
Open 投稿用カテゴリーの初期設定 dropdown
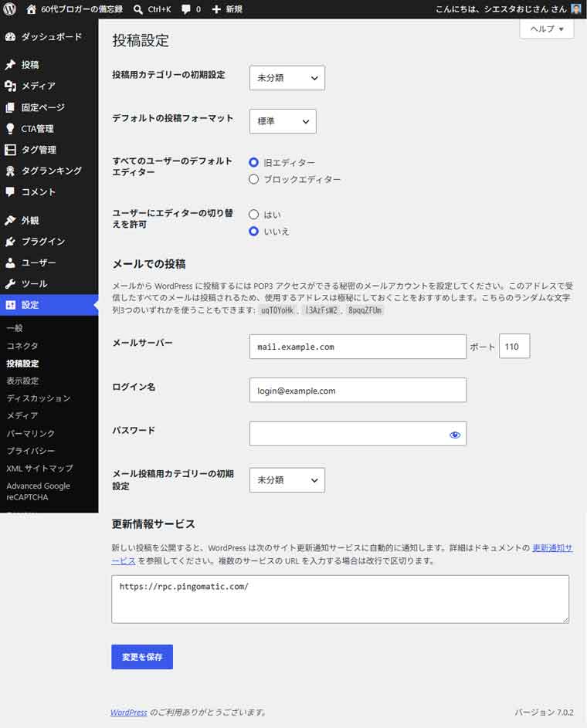point(287,78)
